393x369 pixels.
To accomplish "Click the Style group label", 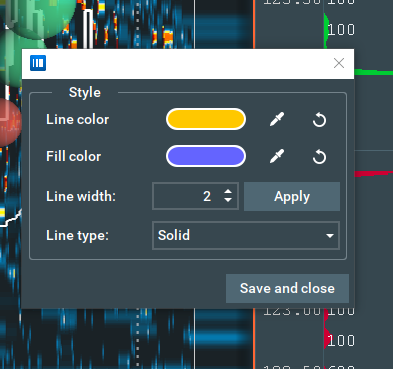I will coord(85,92).
